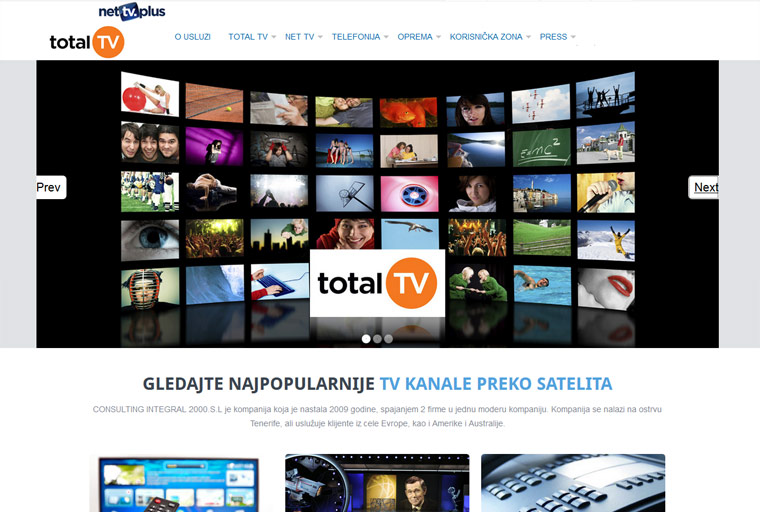This screenshot has width=760, height=512.
Task: Click the heading TV KANALE PREKO SATELITA
Action: [496, 384]
